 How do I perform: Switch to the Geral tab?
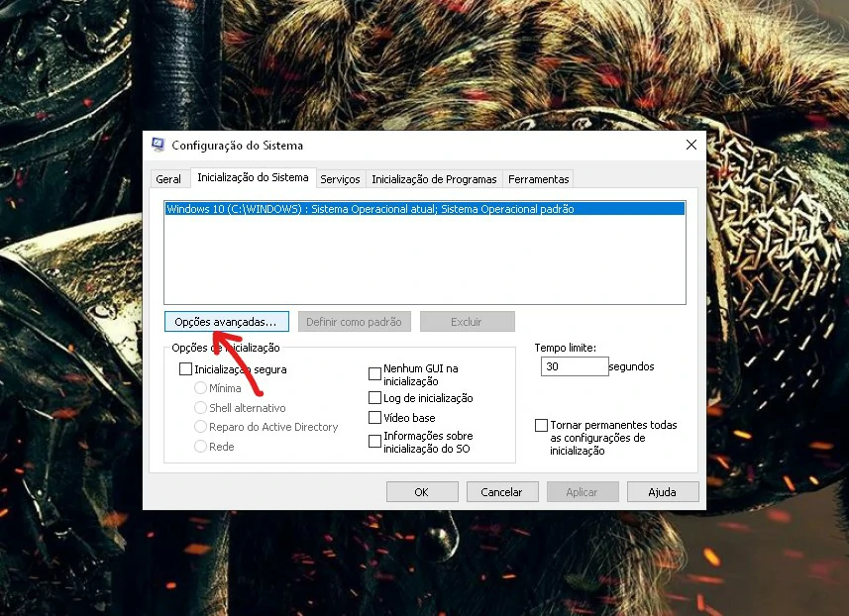point(168,179)
